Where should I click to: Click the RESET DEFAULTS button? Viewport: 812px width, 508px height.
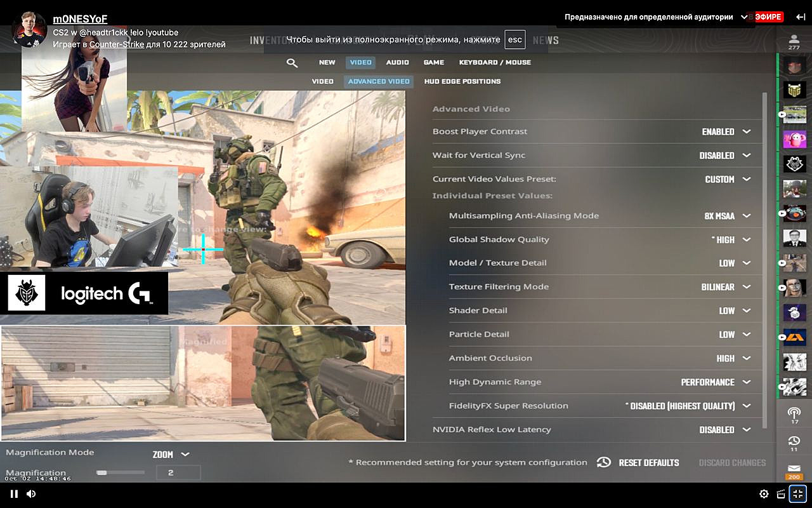tap(649, 463)
